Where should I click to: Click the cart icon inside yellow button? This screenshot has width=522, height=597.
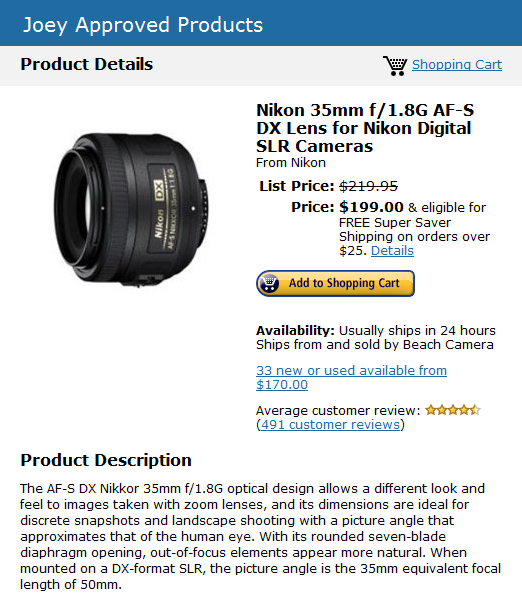coord(270,283)
